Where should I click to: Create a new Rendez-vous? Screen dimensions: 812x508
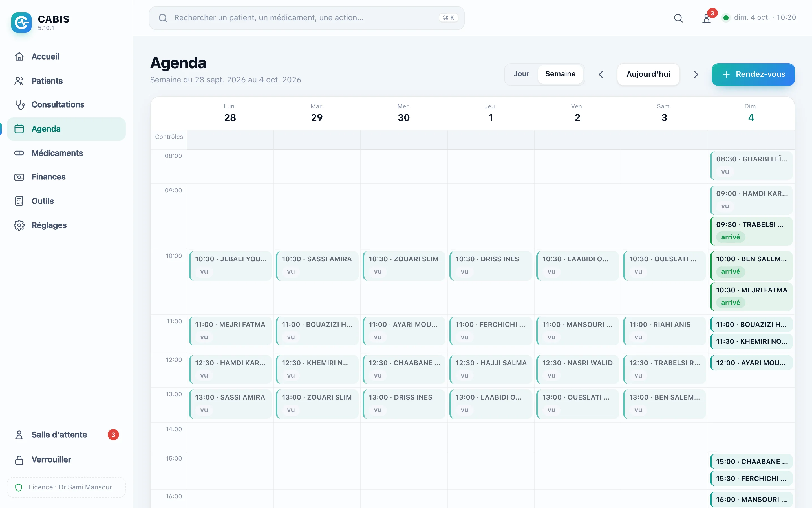pyautogui.click(x=753, y=74)
